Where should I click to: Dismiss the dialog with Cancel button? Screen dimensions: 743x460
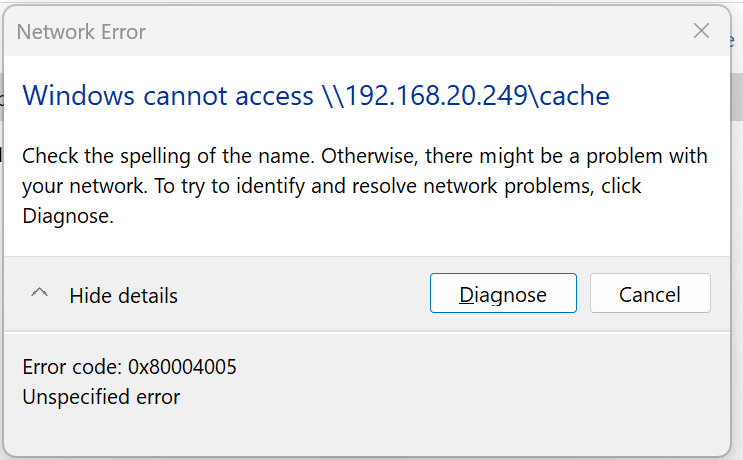click(650, 293)
